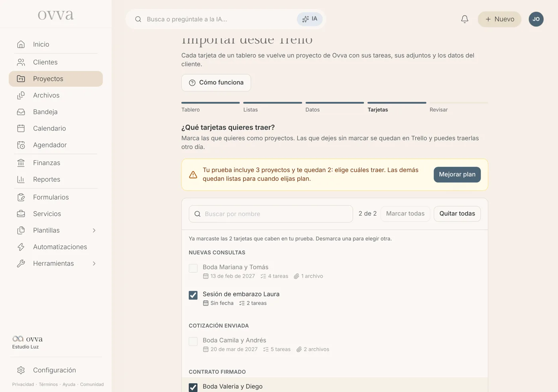Click the Clientes people icon
This screenshot has width=558, height=392.
(21, 62)
